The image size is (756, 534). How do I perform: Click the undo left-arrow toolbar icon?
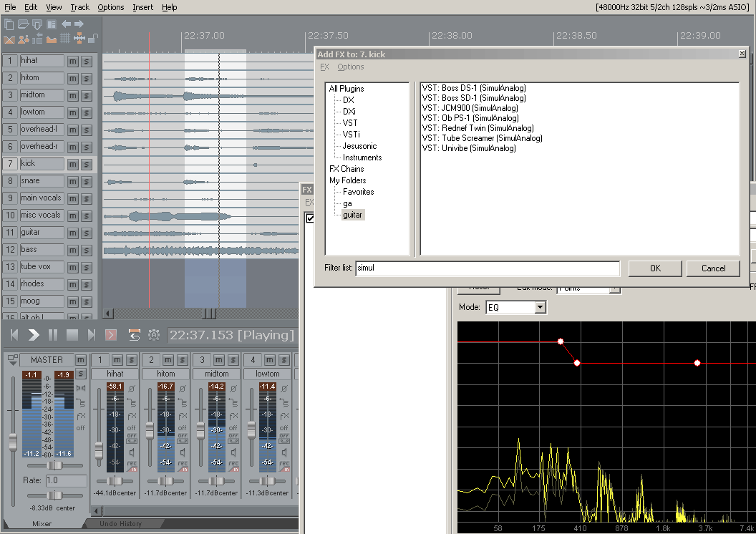tap(66, 25)
